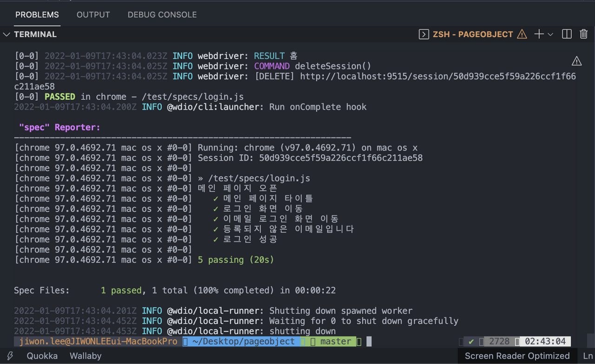This screenshot has height=364, width=595.
Task: Open the Quokka status bar item
Action: click(x=42, y=356)
